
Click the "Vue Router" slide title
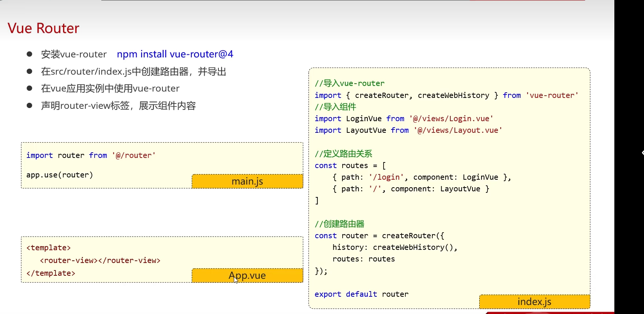point(44,28)
